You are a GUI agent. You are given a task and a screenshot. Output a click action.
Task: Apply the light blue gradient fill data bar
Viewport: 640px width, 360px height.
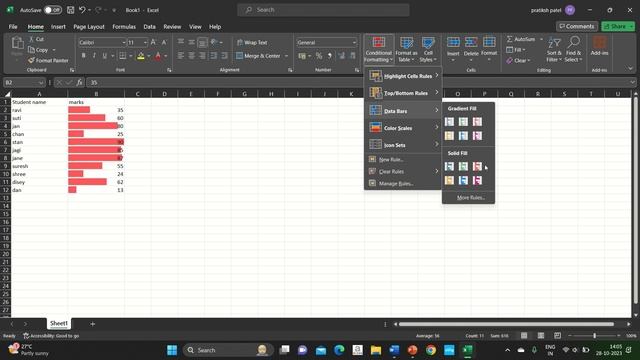463,136
